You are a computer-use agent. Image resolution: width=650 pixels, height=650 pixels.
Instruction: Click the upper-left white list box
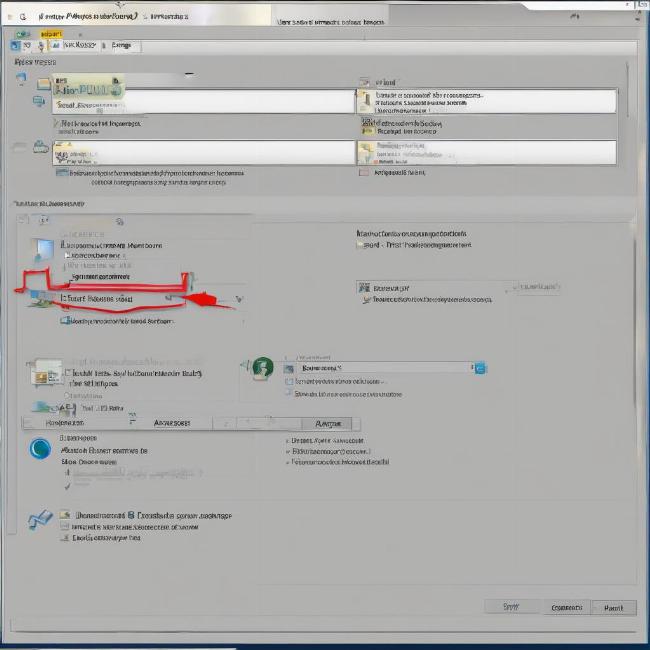pyautogui.click(x=203, y=101)
